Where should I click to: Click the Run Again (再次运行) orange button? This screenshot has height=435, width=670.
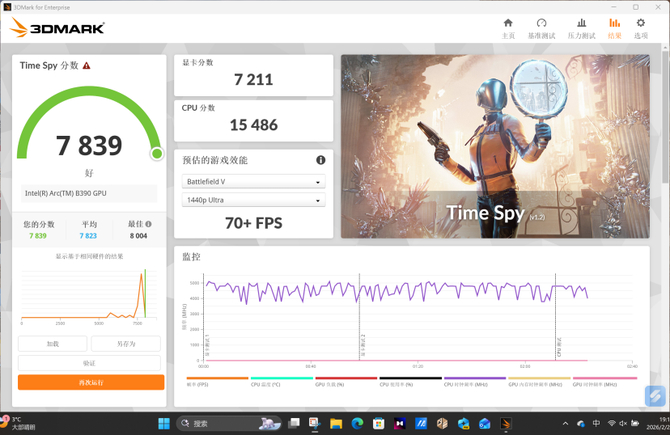click(x=91, y=382)
